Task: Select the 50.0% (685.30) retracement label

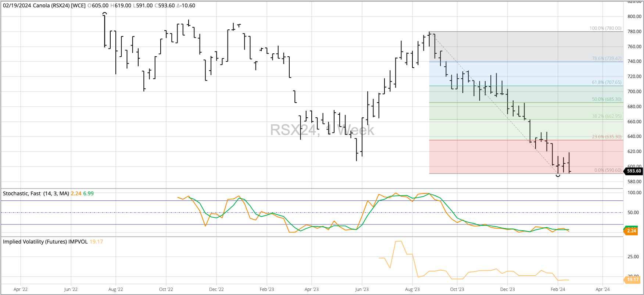Action: (x=607, y=99)
